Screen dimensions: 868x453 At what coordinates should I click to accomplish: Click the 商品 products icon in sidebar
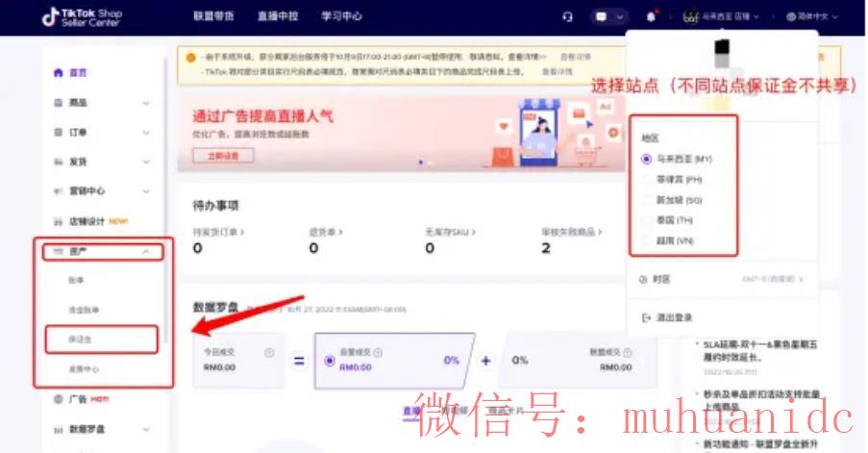pyautogui.click(x=58, y=103)
